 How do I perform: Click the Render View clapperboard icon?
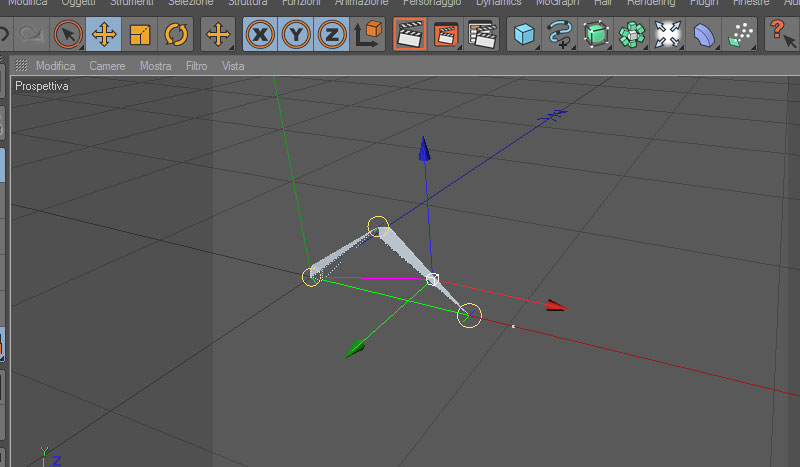pyautogui.click(x=409, y=34)
